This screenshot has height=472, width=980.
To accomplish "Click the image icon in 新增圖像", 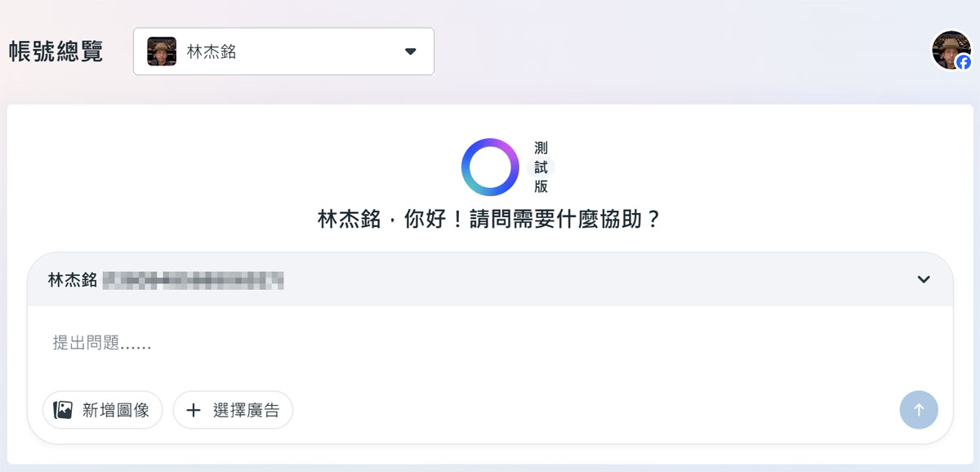I will pyautogui.click(x=64, y=410).
